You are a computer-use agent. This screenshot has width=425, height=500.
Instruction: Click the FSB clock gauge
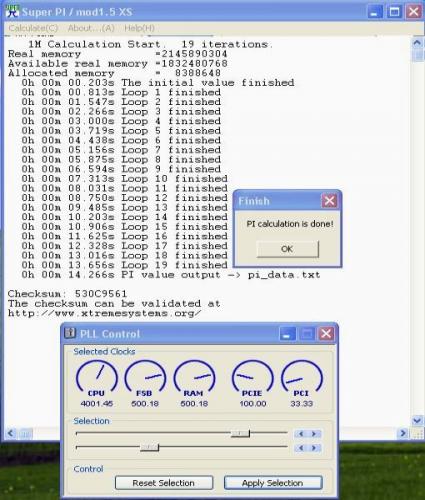point(145,378)
